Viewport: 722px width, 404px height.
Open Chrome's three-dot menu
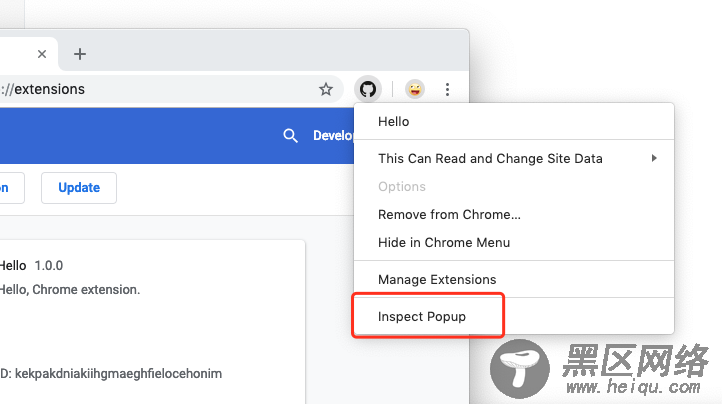click(x=447, y=89)
